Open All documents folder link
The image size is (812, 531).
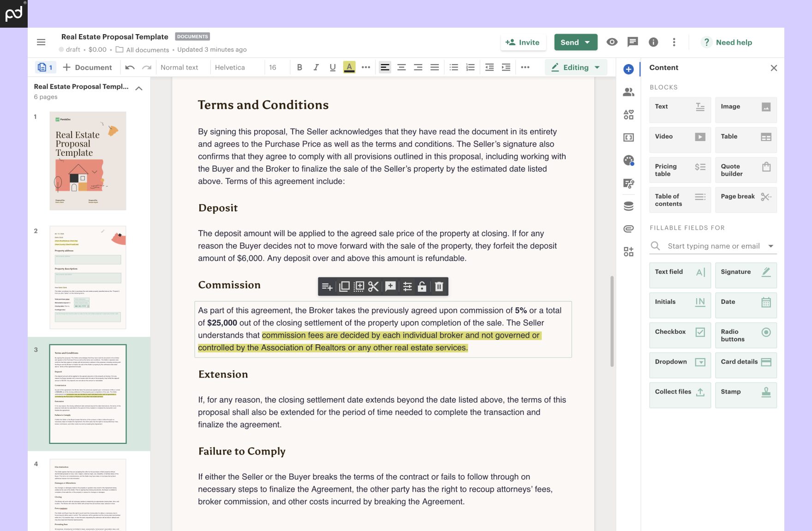point(143,50)
